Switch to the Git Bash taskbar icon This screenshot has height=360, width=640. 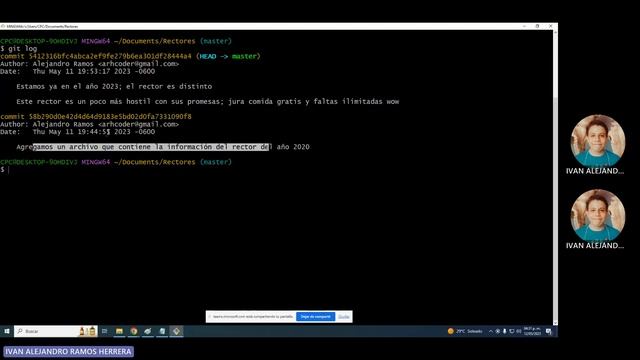(176, 331)
